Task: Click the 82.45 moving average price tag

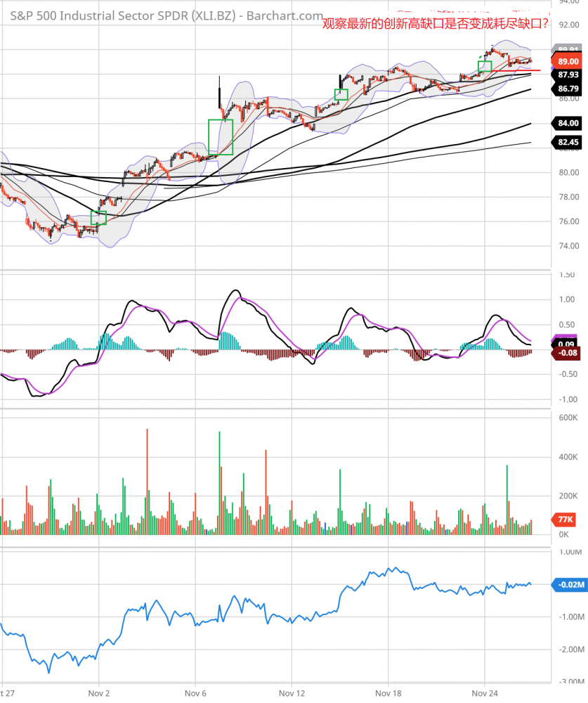Action: [x=568, y=142]
